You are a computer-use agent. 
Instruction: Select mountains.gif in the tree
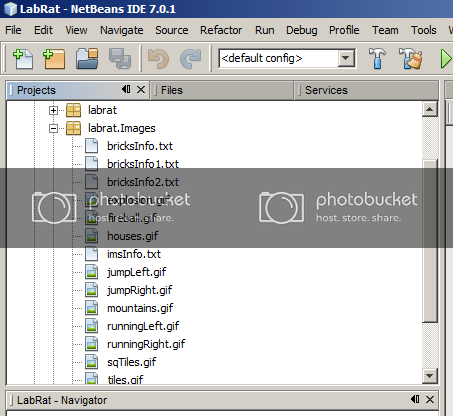tap(140, 308)
